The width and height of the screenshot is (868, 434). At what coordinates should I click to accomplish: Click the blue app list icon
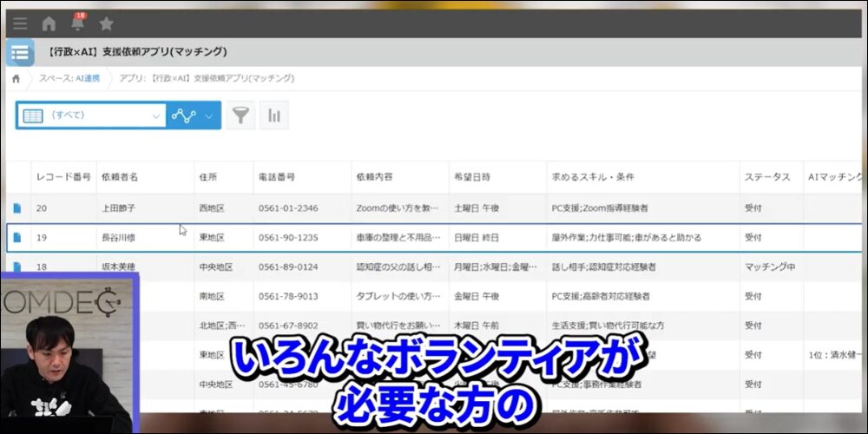[20, 52]
